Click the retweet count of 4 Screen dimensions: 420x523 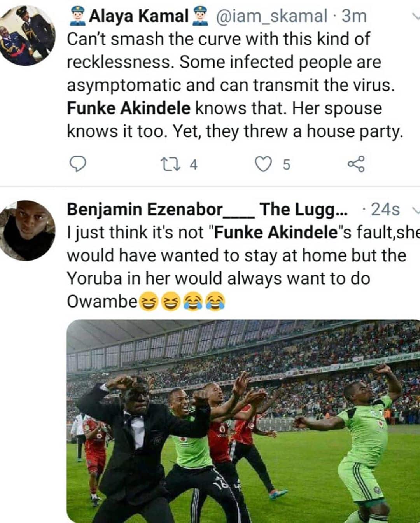point(193,165)
